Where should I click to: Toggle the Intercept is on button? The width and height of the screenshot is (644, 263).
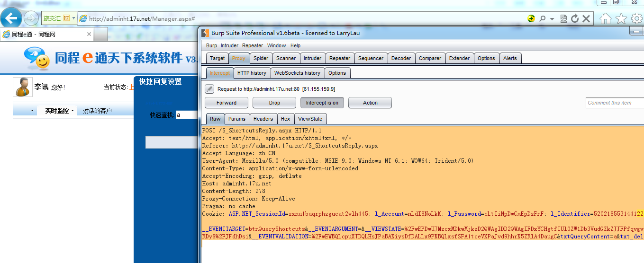[322, 103]
